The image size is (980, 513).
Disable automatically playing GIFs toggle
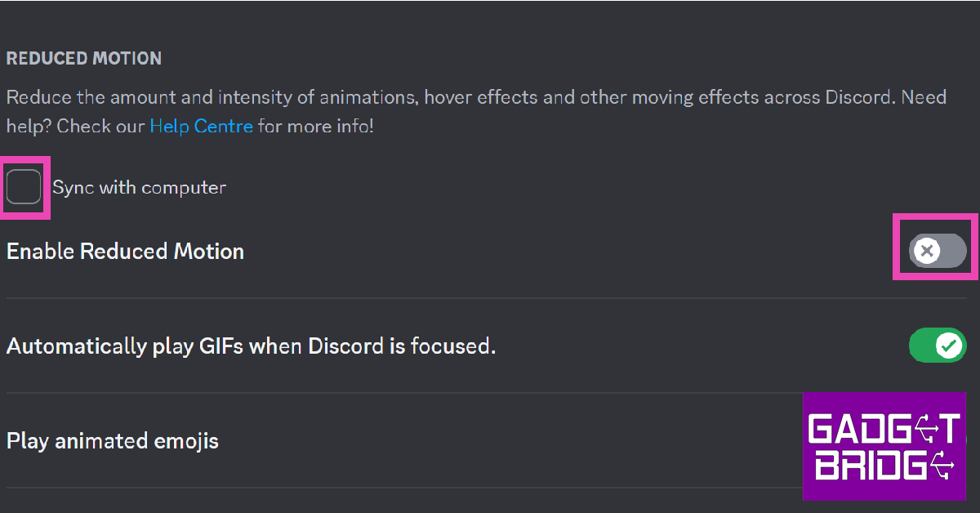click(937, 346)
